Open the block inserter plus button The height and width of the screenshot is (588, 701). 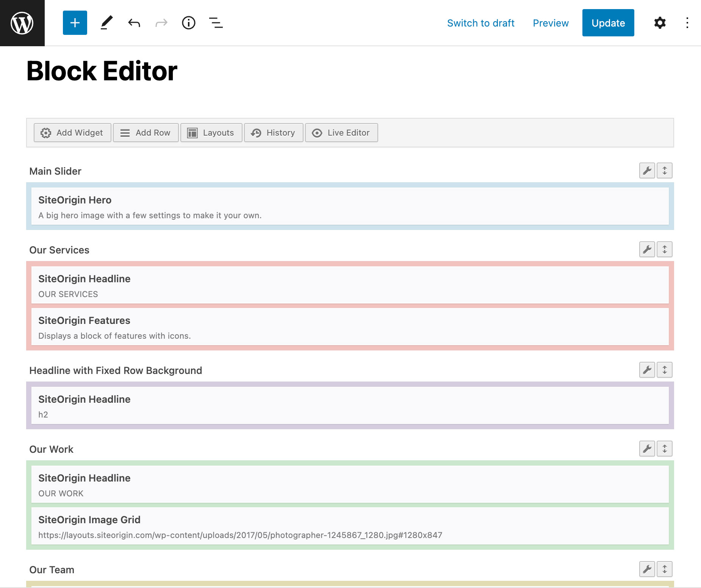click(x=75, y=23)
